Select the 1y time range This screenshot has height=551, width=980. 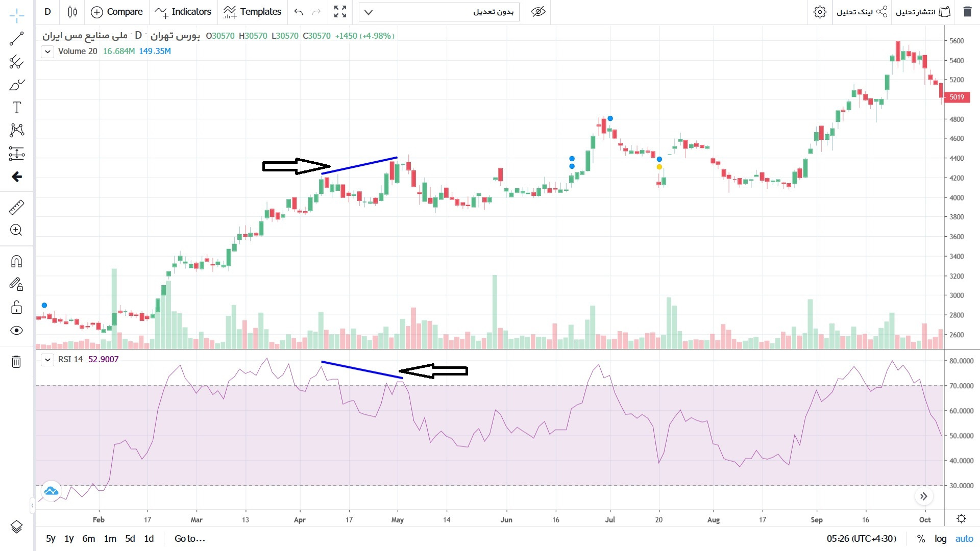(x=69, y=539)
